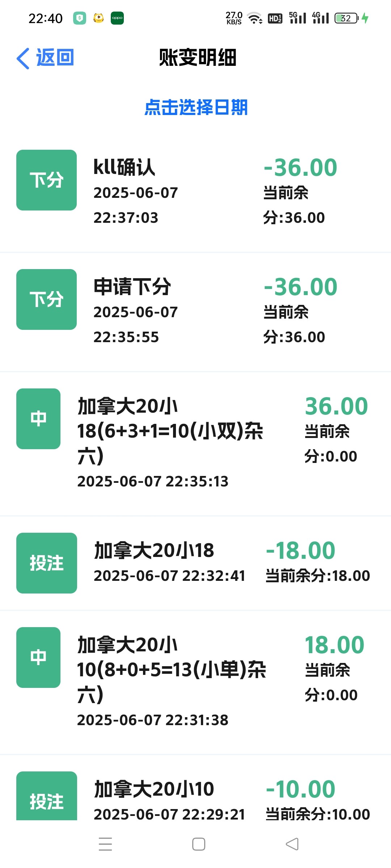Tap the green OPPO status bar icon

click(x=117, y=18)
